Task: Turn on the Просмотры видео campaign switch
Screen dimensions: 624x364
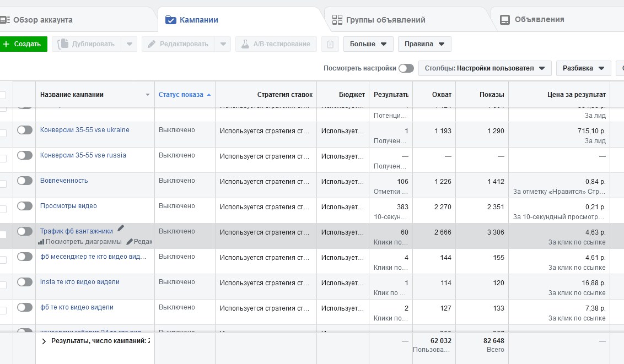Action: click(25, 206)
